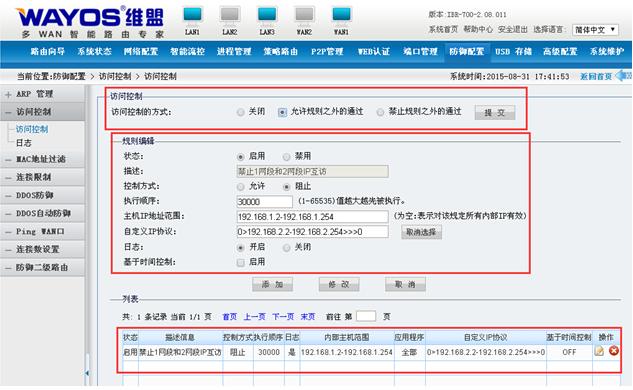Select the 关闭 access control mode radio
Viewport: 633px width, 390px height.
click(x=241, y=112)
